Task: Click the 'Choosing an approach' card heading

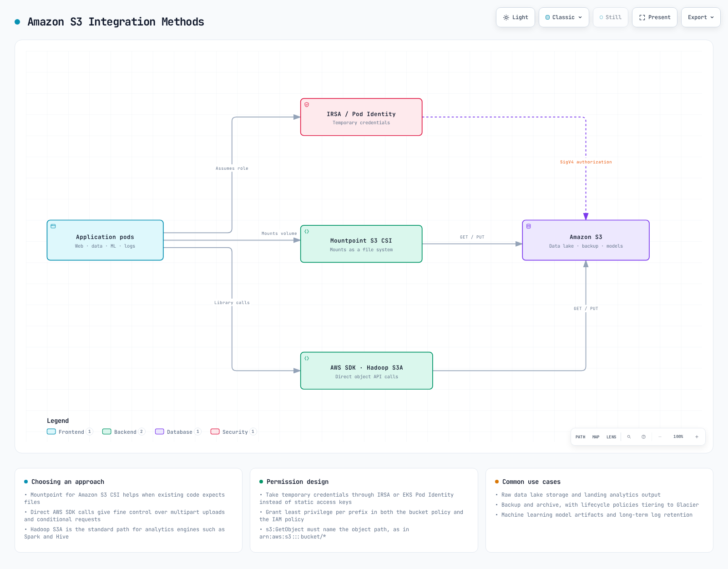Action: 68,482
